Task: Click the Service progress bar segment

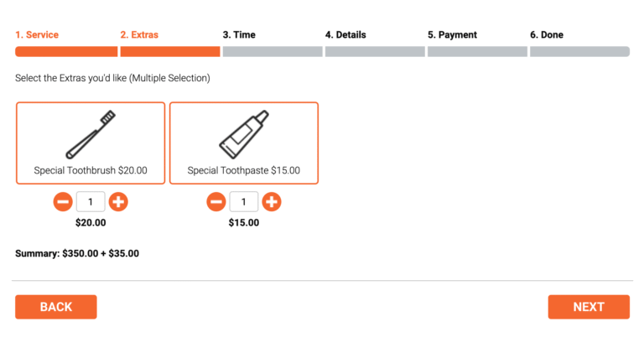Action: tap(66, 52)
